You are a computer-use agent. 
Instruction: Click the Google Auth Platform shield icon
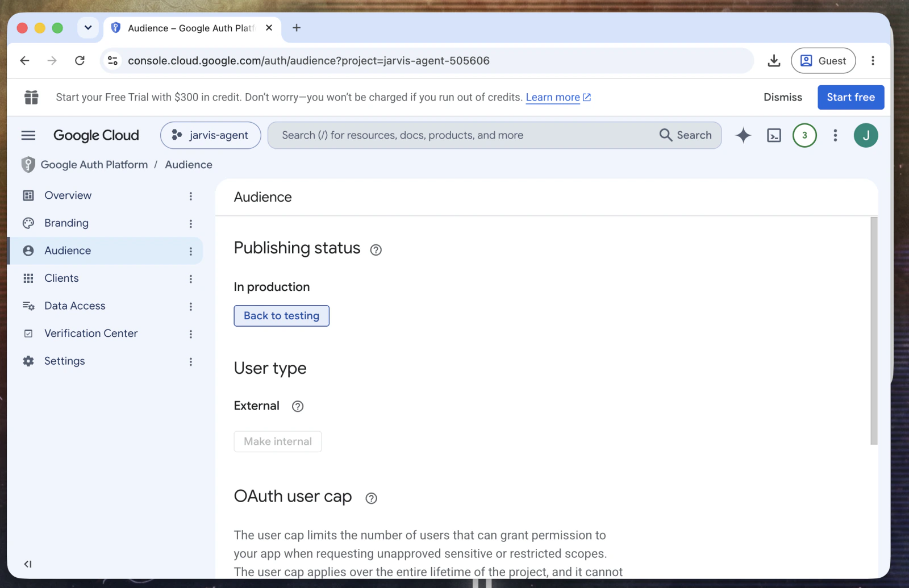click(x=28, y=165)
